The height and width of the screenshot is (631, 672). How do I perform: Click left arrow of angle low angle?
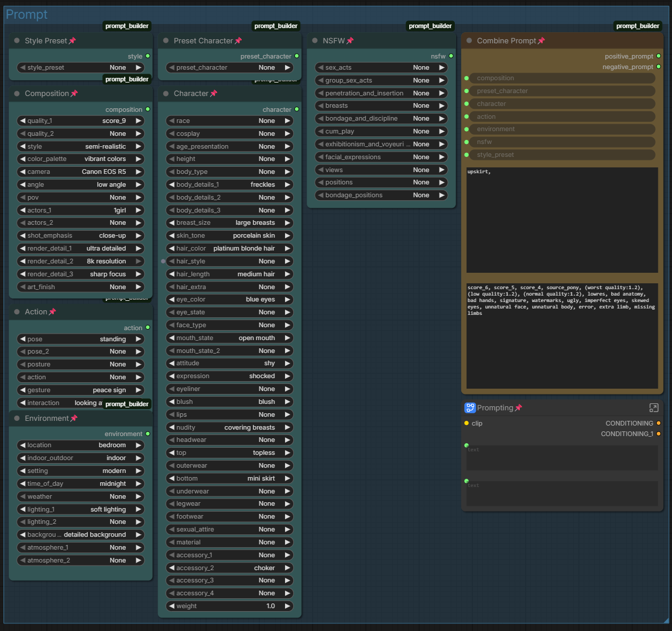pyautogui.click(x=23, y=185)
